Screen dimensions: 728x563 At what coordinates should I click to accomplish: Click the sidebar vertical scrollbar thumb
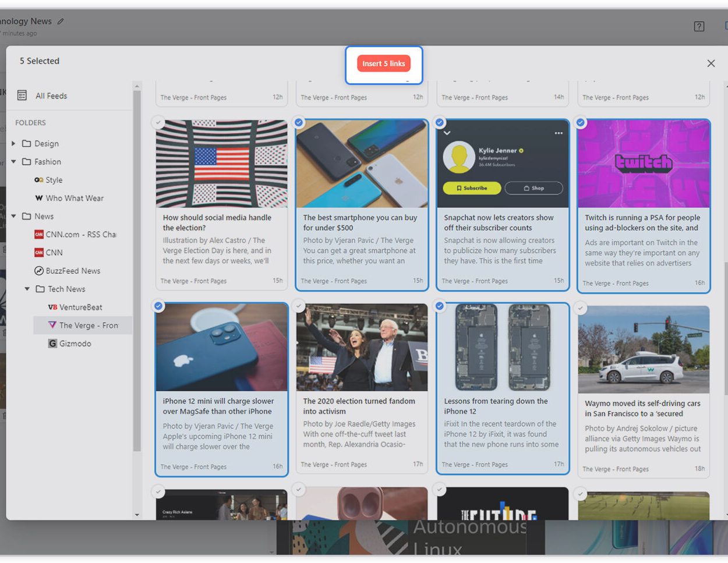[x=137, y=271]
